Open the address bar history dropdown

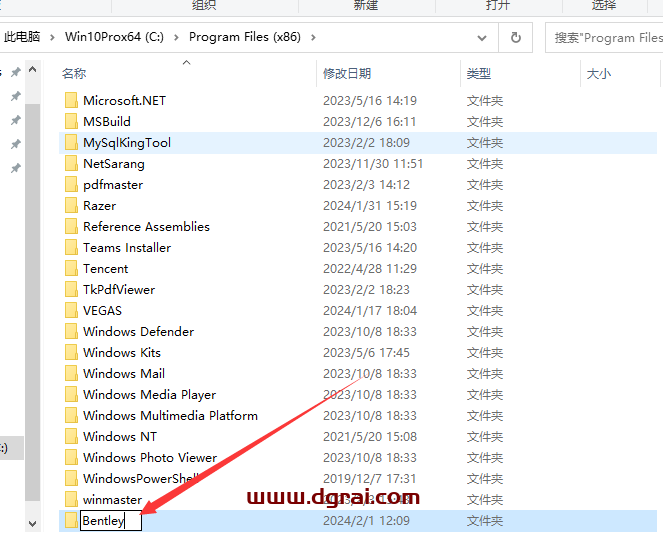click(x=482, y=38)
